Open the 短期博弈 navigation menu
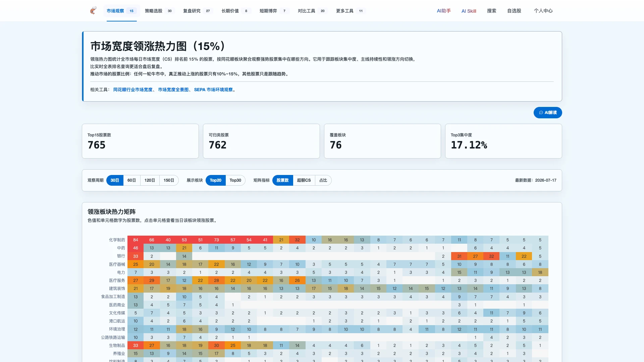The height and width of the screenshot is (362, 644). 274,11
